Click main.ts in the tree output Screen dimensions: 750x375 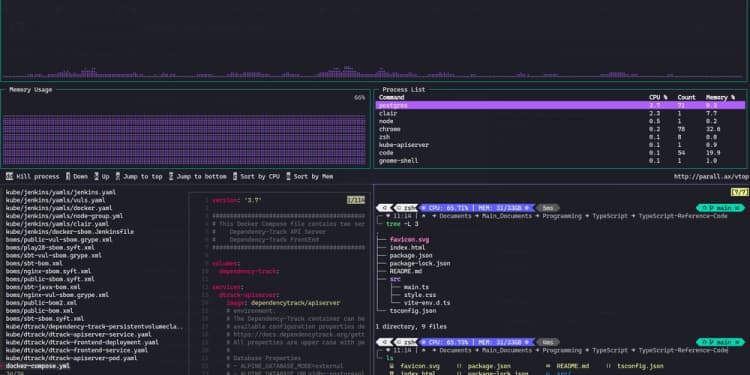click(416, 287)
